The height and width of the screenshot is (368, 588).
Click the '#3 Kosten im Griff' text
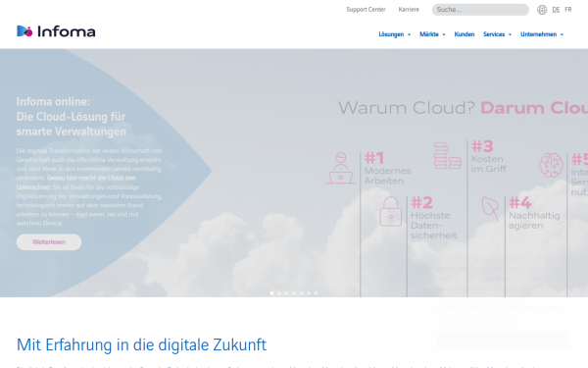click(x=489, y=157)
